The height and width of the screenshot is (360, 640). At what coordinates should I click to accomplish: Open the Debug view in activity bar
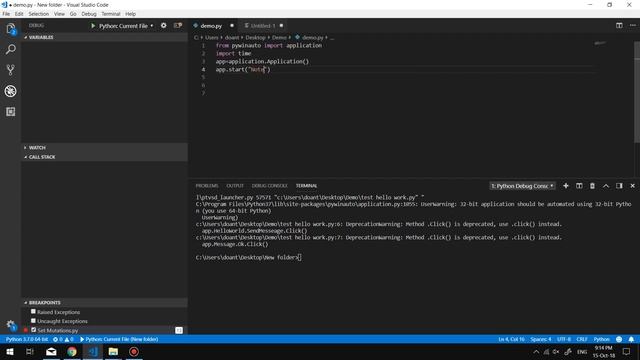[11, 91]
